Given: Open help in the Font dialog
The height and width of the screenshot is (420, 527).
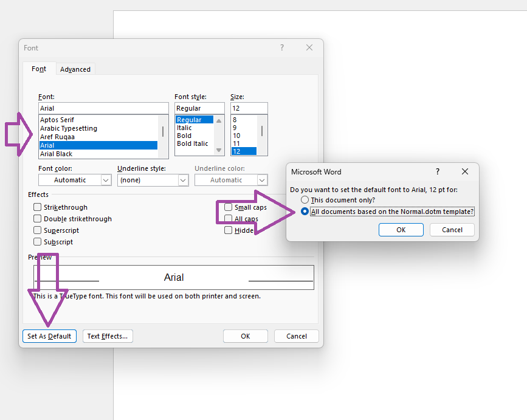Looking at the screenshot, I should (x=282, y=47).
